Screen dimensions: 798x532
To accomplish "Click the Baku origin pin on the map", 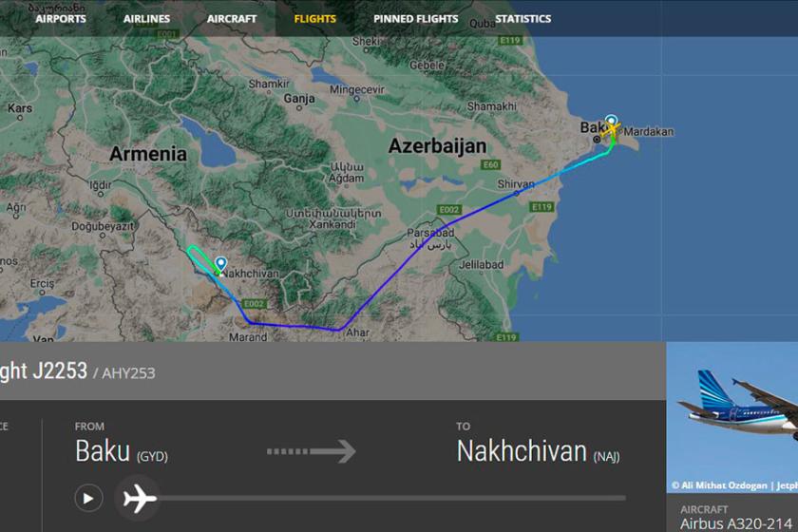I will click(x=611, y=121).
